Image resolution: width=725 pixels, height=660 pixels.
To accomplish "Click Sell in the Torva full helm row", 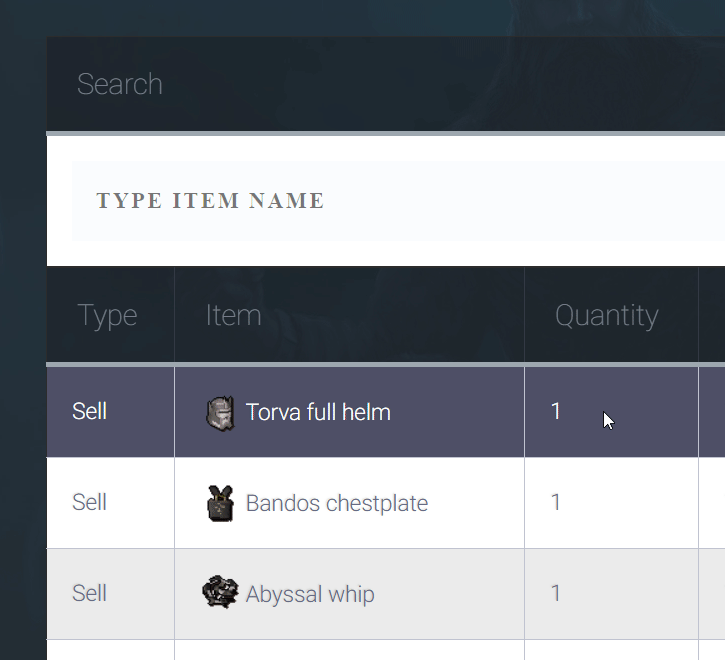I will click(x=89, y=411).
